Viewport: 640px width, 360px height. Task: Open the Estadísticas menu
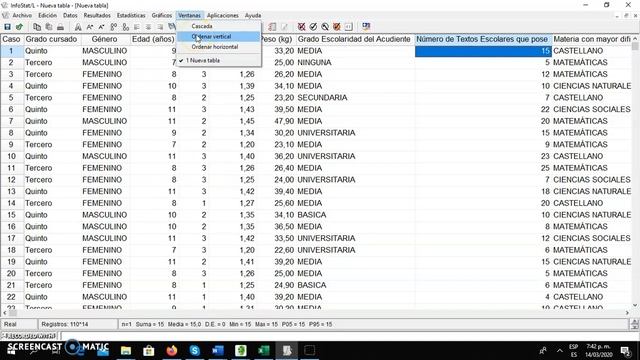coord(131,16)
